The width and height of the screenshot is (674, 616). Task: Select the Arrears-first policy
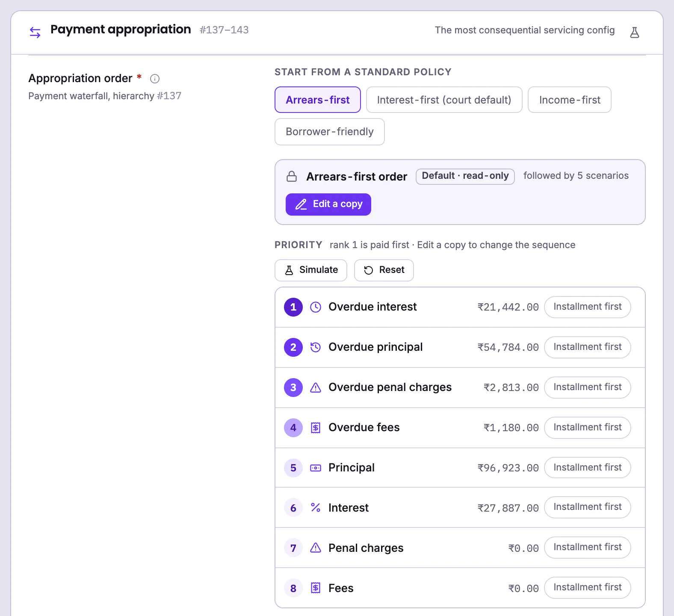pyautogui.click(x=318, y=100)
